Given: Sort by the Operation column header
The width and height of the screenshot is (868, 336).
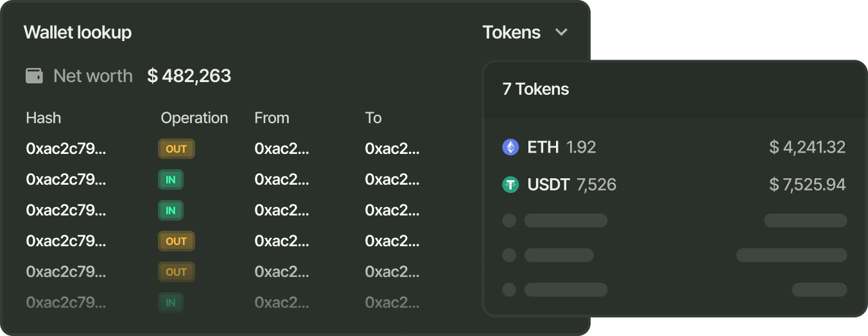Looking at the screenshot, I should 194,118.
